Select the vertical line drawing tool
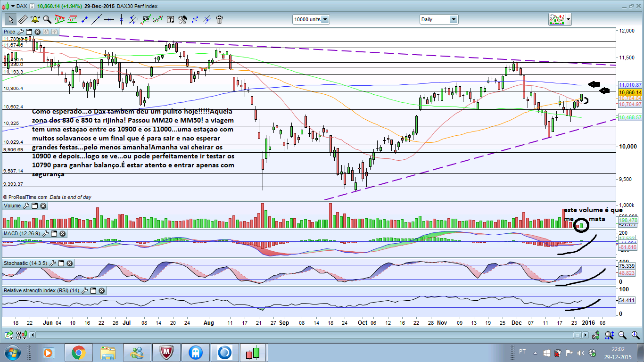 tap(121, 19)
